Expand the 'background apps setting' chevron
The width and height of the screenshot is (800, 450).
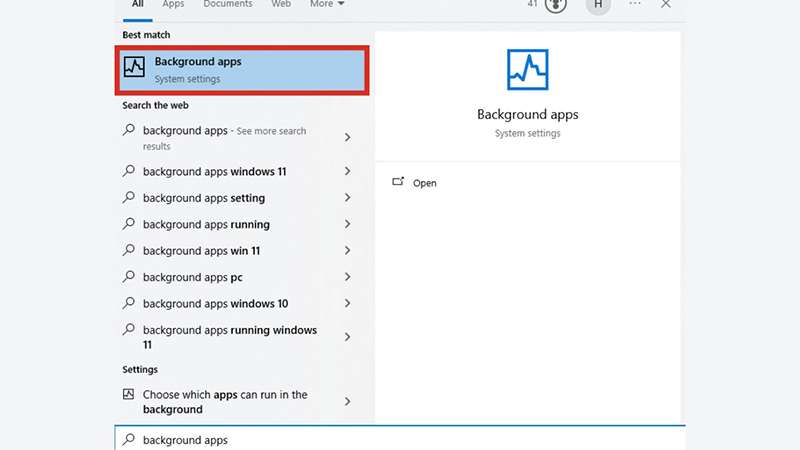pos(347,198)
